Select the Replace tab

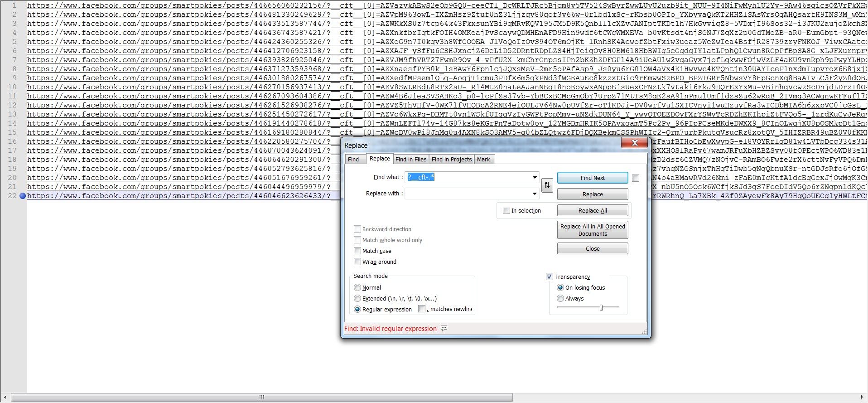[x=380, y=158]
